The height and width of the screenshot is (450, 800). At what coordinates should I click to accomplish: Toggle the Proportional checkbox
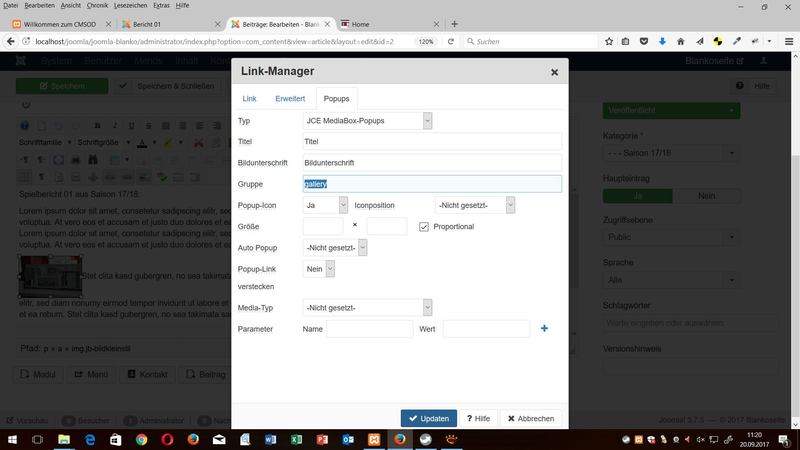(424, 227)
